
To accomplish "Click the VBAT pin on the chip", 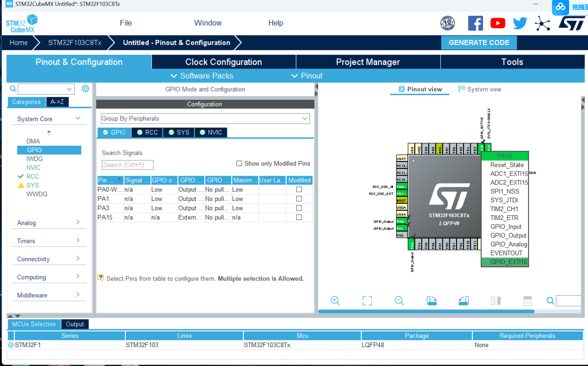I will pos(402,159).
